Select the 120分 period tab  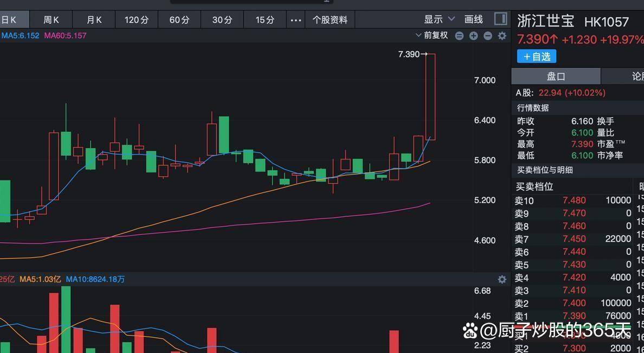[136, 20]
